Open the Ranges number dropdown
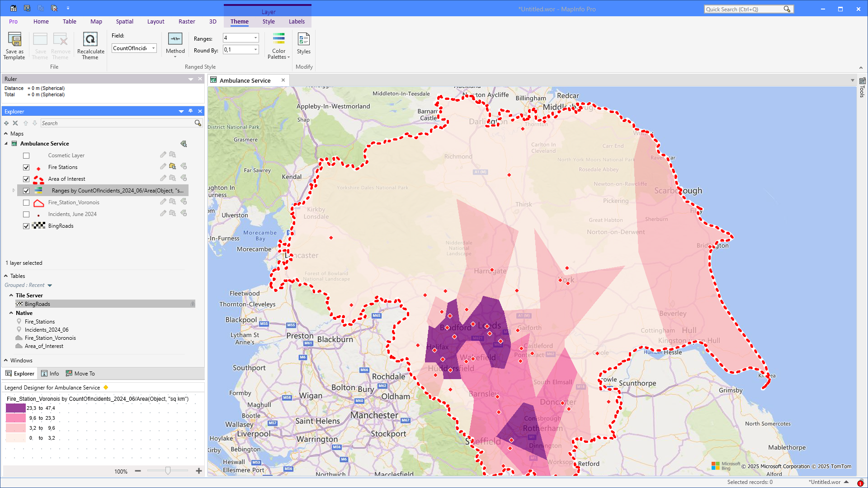Image resolution: width=868 pixels, height=488 pixels. (x=255, y=38)
